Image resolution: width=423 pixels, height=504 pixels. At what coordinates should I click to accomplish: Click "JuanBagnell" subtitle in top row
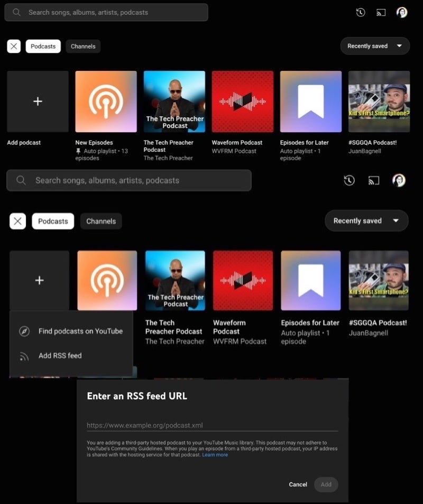[x=364, y=151]
